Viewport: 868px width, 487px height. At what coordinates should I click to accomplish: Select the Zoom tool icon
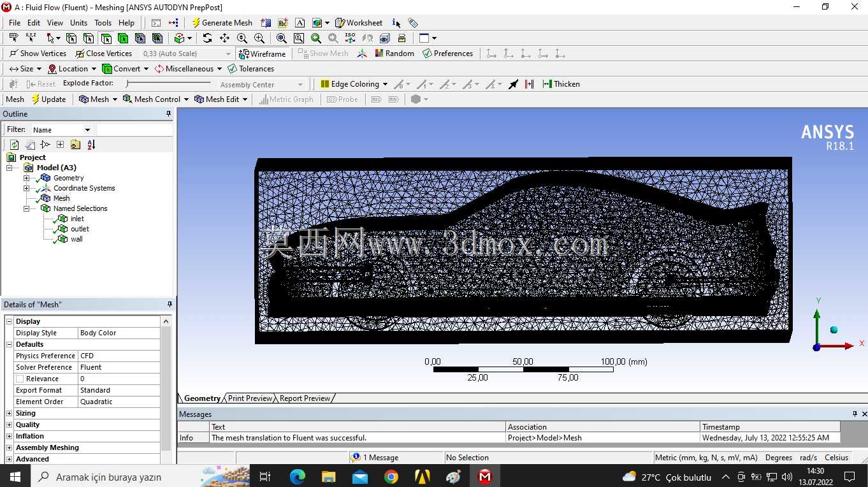point(242,38)
